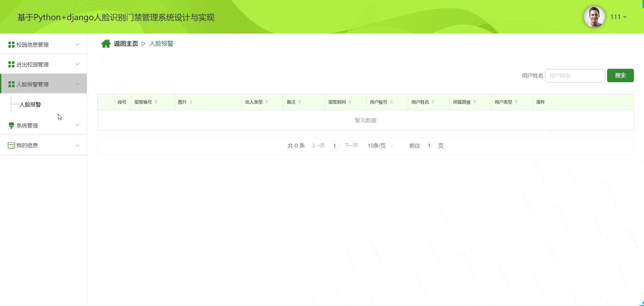Click the 我的信息 card icon

tap(11, 145)
